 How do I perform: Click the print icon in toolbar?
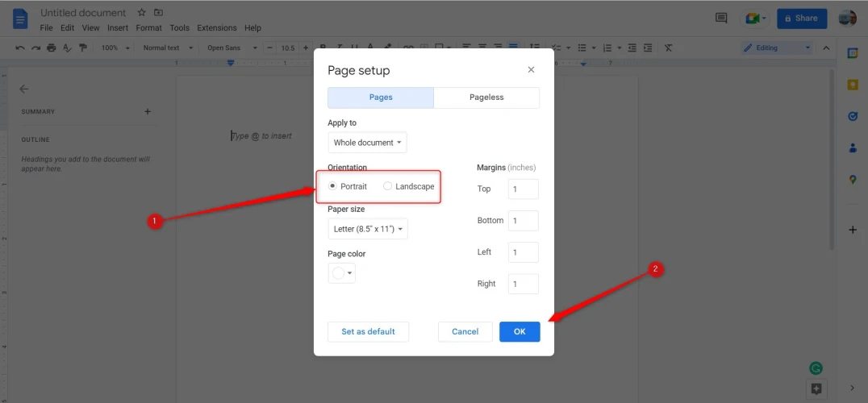click(52, 48)
